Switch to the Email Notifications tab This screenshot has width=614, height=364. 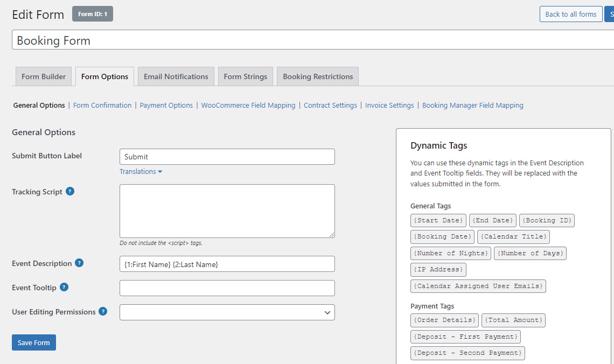coord(176,76)
